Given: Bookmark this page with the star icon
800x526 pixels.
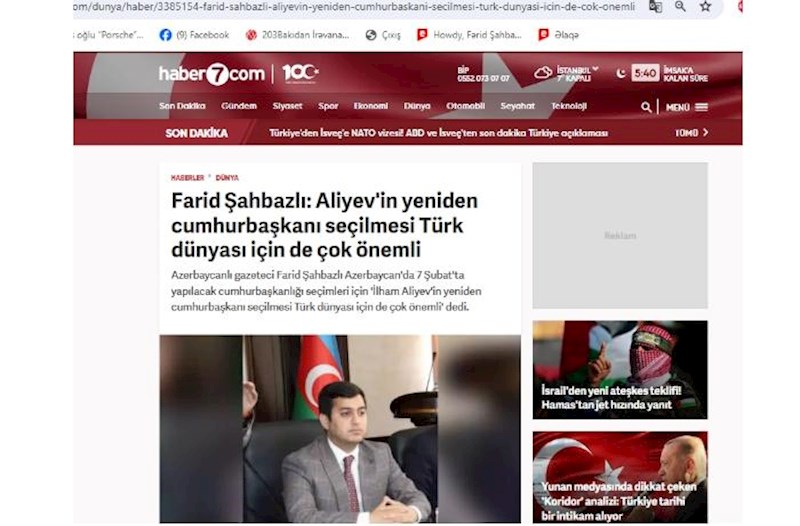Looking at the screenshot, I should 705,7.
